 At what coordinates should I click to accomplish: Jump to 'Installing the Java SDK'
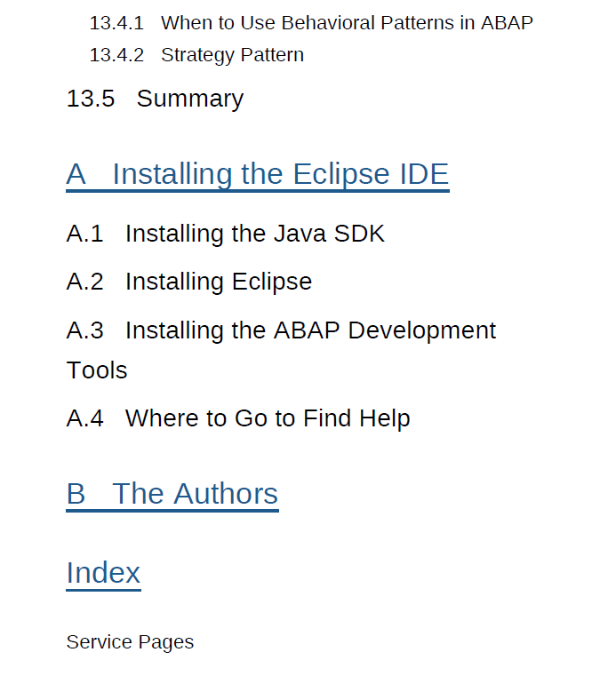point(254,234)
